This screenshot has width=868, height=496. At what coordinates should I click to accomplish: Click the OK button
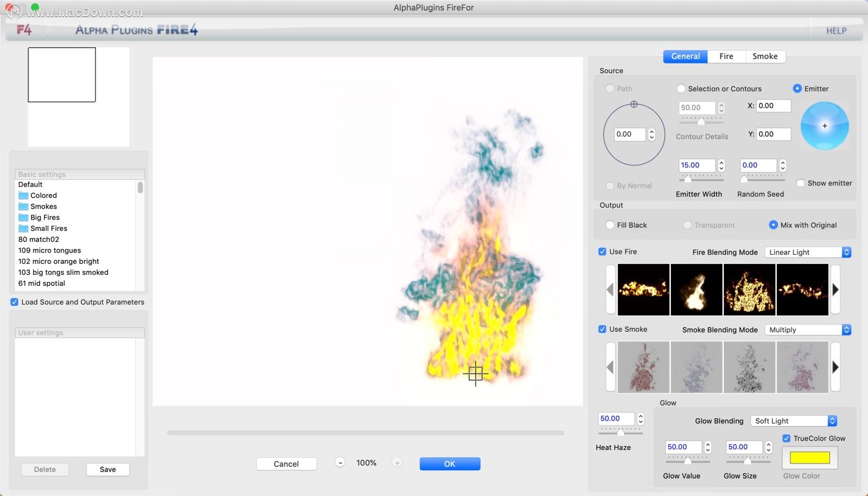click(450, 464)
